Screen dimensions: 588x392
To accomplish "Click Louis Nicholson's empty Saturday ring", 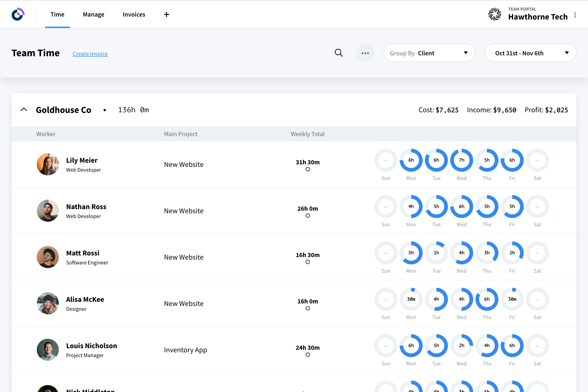I will pos(537,346).
